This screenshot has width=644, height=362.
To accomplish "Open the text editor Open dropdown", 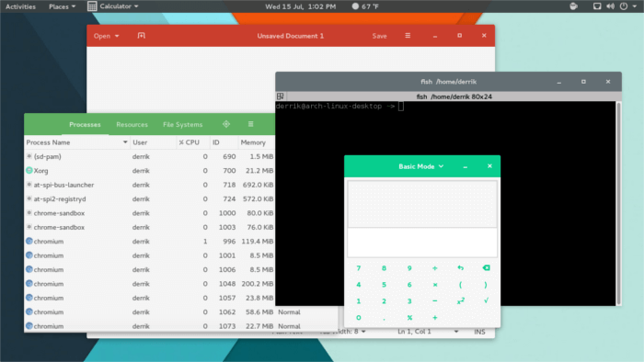I will point(106,36).
